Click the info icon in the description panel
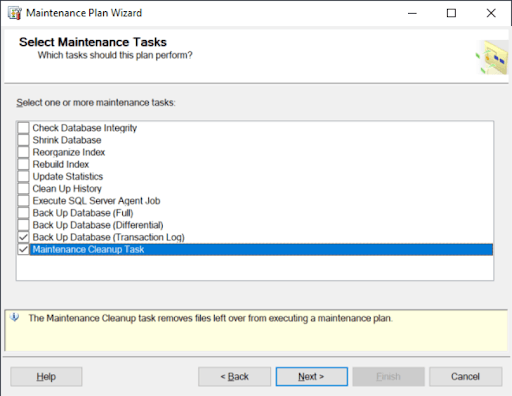 point(14,317)
